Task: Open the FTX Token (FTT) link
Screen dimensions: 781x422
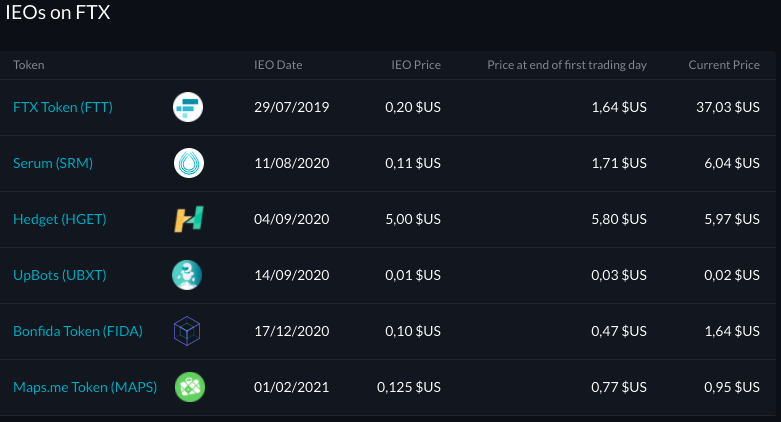Action: [x=61, y=107]
